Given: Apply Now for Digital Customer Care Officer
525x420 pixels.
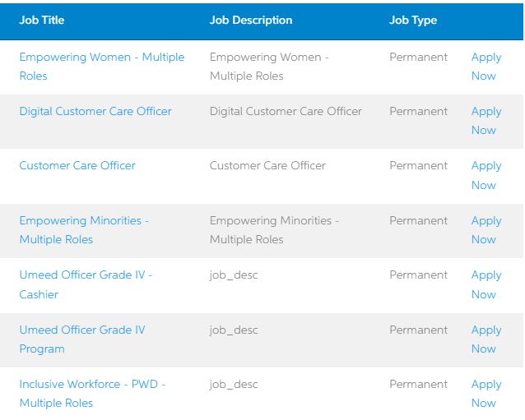Looking at the screenshot, I should [x=486, y=121].
